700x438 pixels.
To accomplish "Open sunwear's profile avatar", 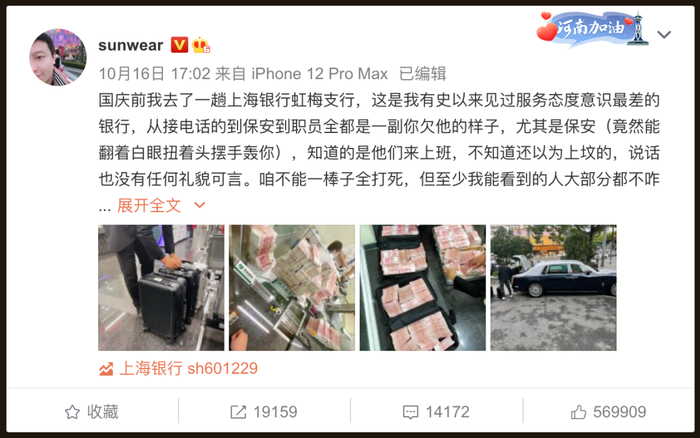I will (58, 57).
